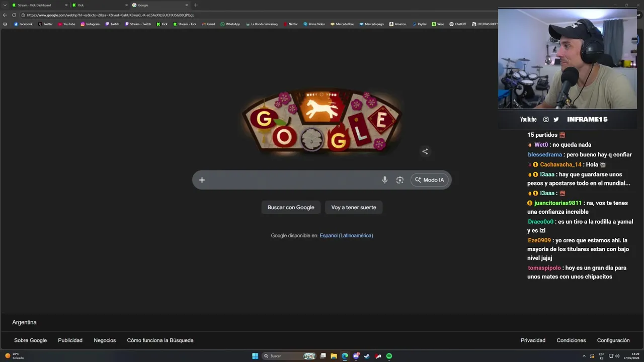Image resolution: width=644 pixels, height=362 pixels.
Task: Open the Twitter bookmark
Action: pyautogui.click(x=45, y=24)
